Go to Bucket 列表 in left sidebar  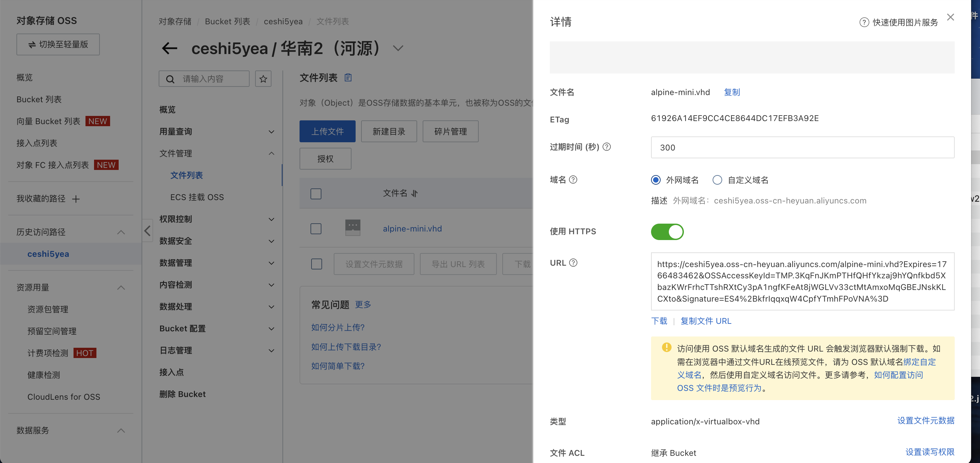(39, 99)
